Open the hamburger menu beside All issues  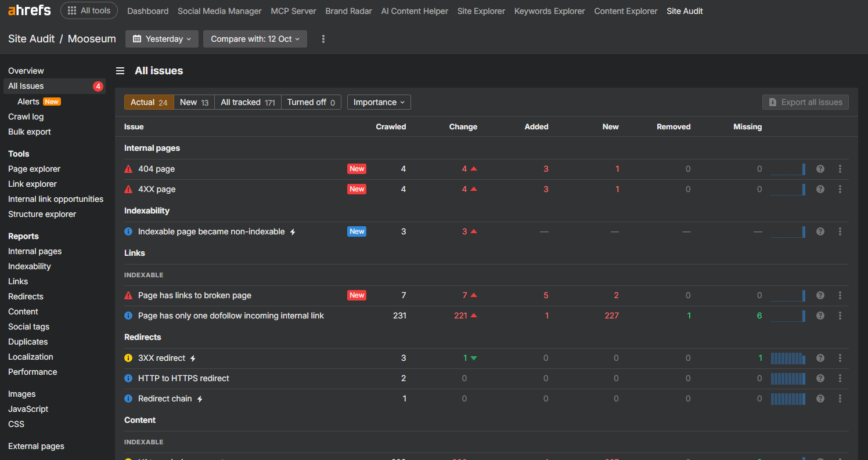coord(120,70)
